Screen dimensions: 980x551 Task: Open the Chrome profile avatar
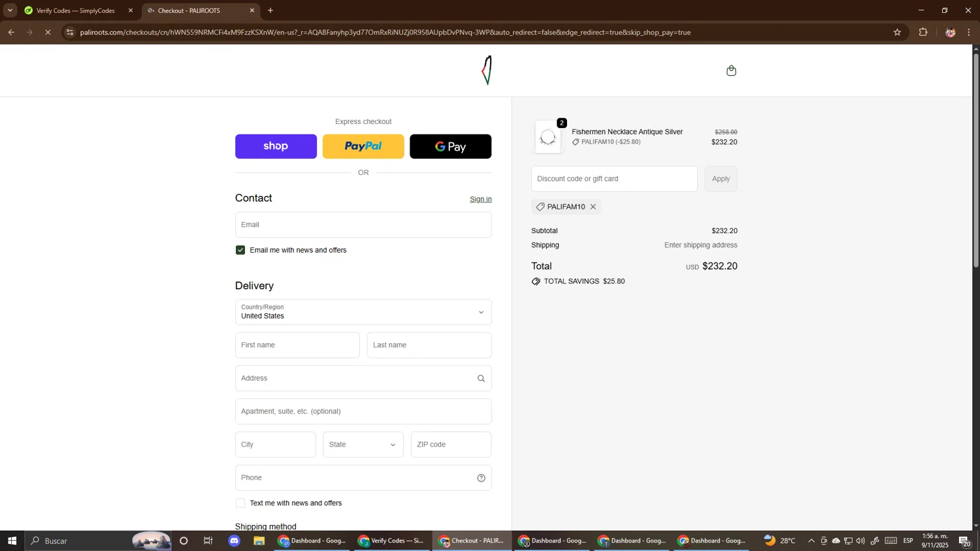950,32
